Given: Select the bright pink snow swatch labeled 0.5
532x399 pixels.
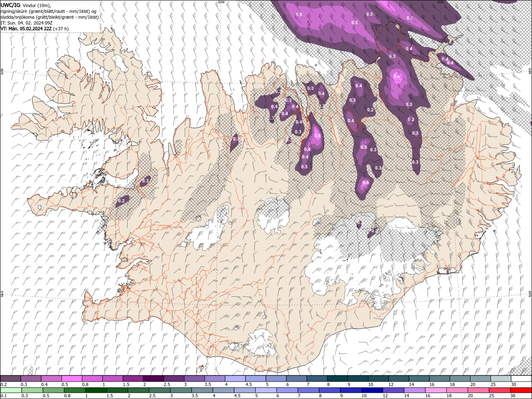Looking at the screenshot, I should (x=71, y=379).
